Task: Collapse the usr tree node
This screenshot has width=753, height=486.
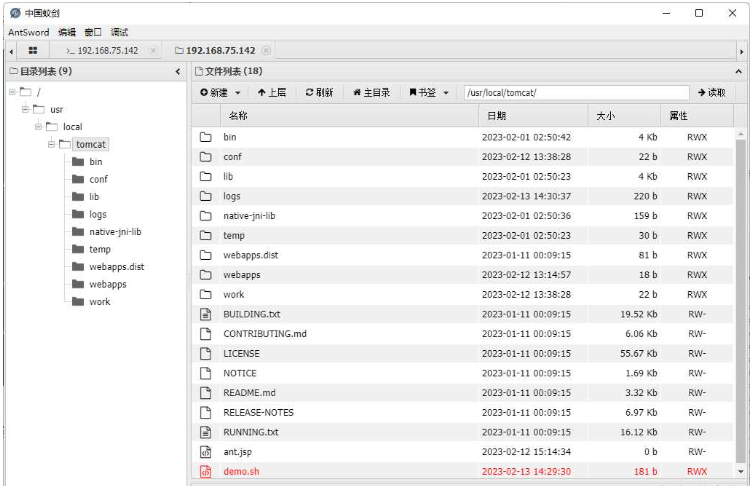Action: [25, 109]
